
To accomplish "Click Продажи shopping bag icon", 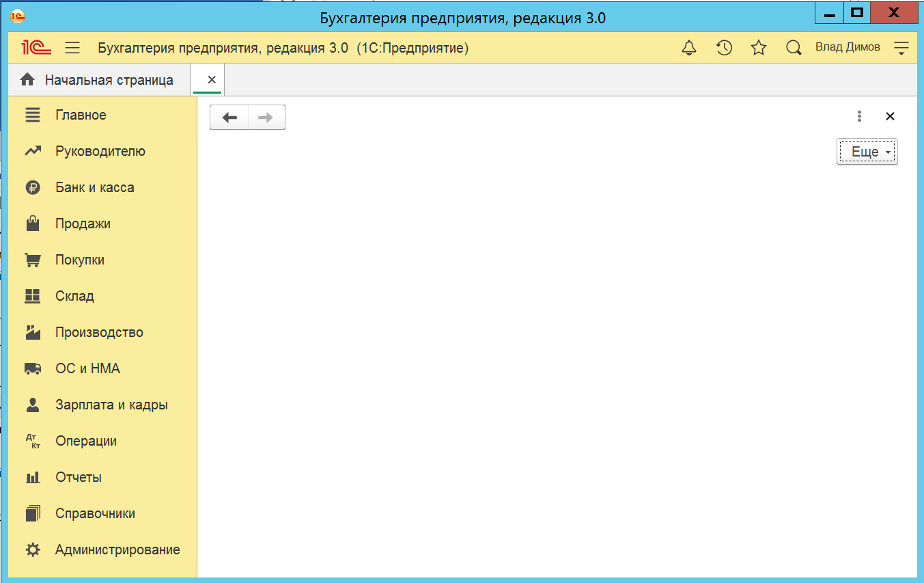I will 33,223.
